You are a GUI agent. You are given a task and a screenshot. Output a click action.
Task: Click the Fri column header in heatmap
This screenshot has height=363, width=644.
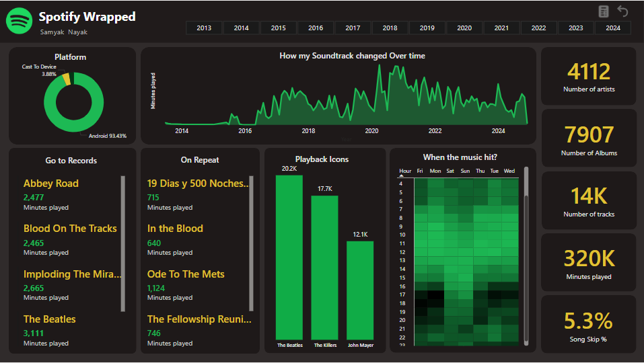(x=420, y=171)
